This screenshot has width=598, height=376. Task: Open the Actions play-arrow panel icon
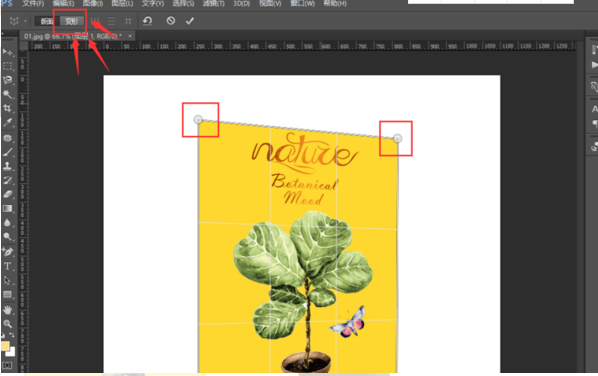(594, 65)
